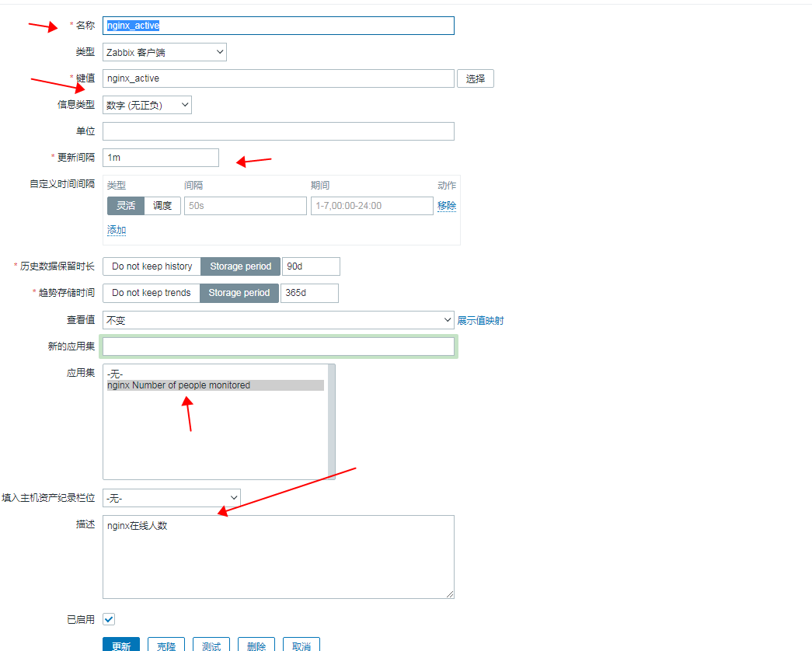Screen dimensions: 812x651
Task: Open the 查看值 dropdown
Action: [278, 320]
